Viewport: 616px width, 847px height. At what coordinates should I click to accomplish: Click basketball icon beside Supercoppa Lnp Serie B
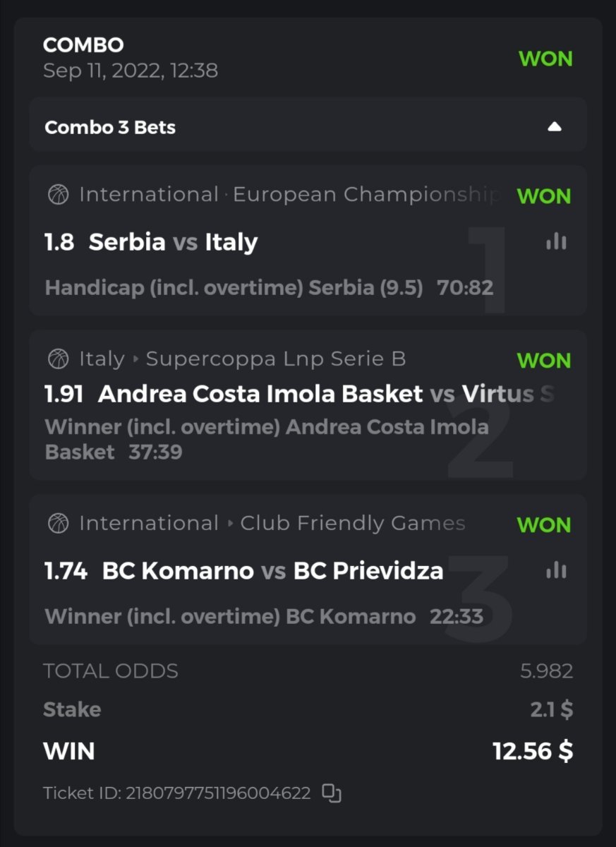click(x=58, y=359)
